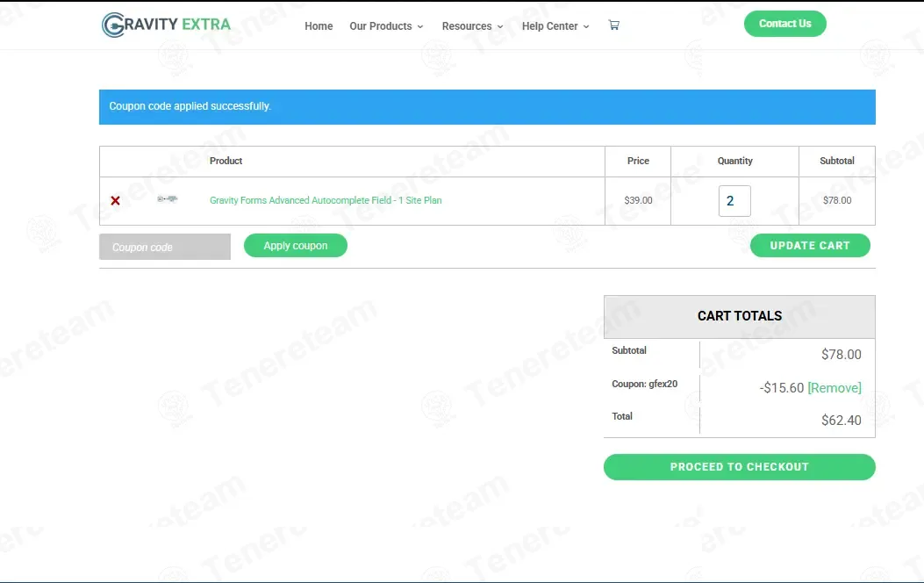The image size is (924, 583).
Task: Go to the Home page
Action: [x=319, y=26]
